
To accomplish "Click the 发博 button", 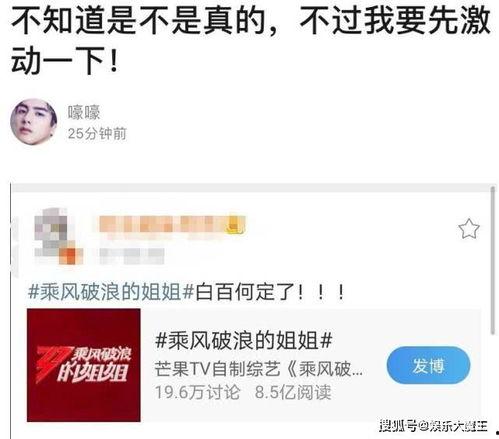I will (x=428, y=365).
